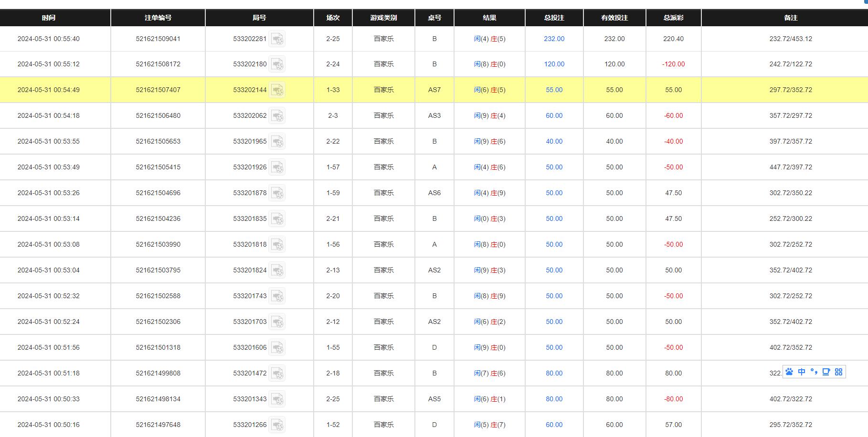The height and width of the screenshot is (437, 868).
Task: Click replay icon beside round 533202062
Action: tap(277, 115)
